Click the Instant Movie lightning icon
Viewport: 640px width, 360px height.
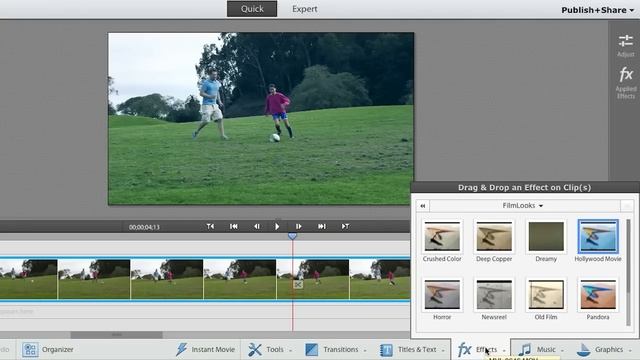181,349
